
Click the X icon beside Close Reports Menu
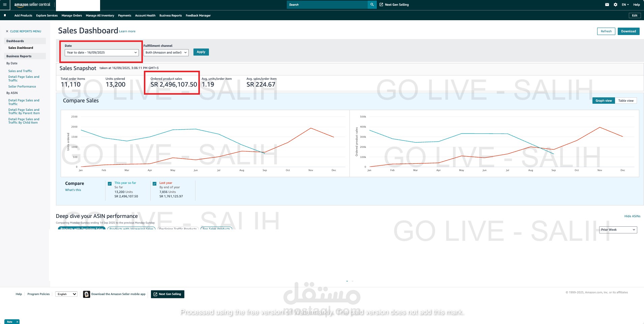coord(7,31)
